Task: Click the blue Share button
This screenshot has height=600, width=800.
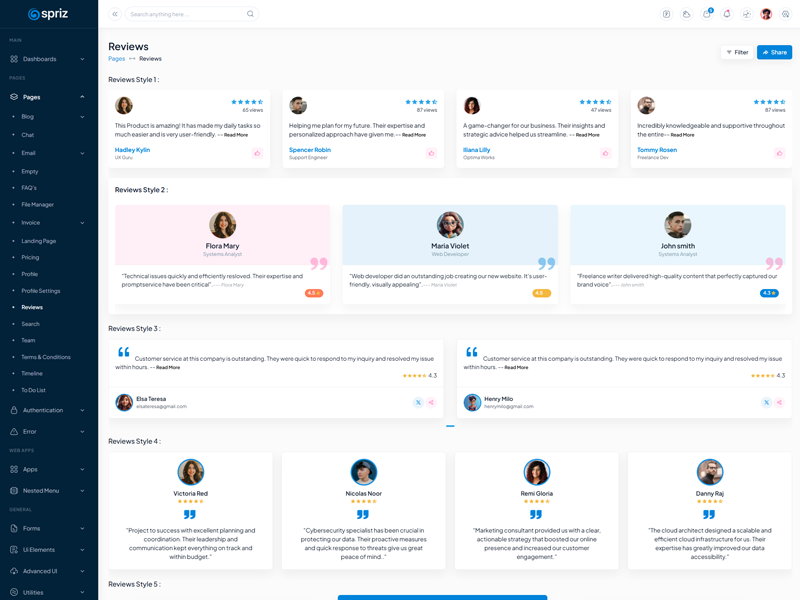Action: pyautogui.click(x=774, y=52)
